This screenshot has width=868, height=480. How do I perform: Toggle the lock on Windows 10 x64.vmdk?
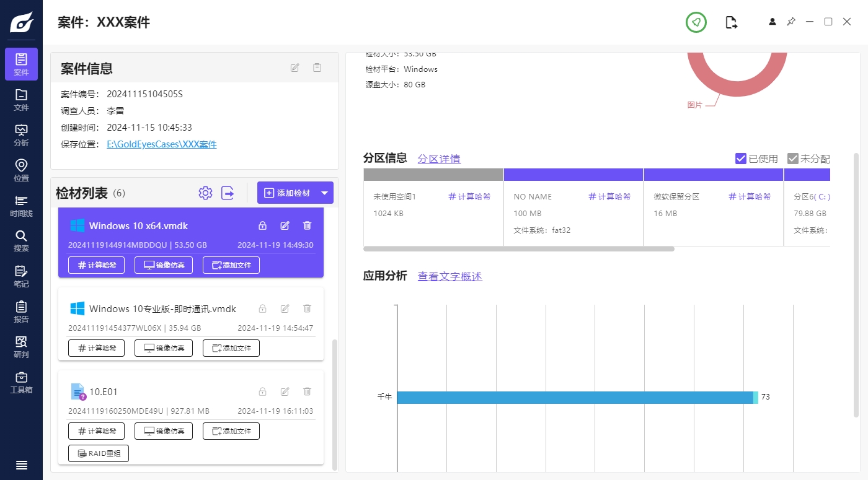point(262,225)
